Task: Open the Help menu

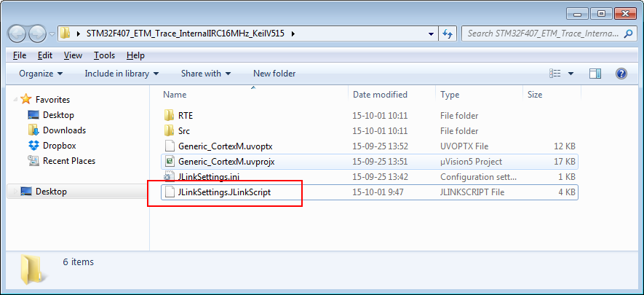Action: pyautogui.click(x=135, y=55)
